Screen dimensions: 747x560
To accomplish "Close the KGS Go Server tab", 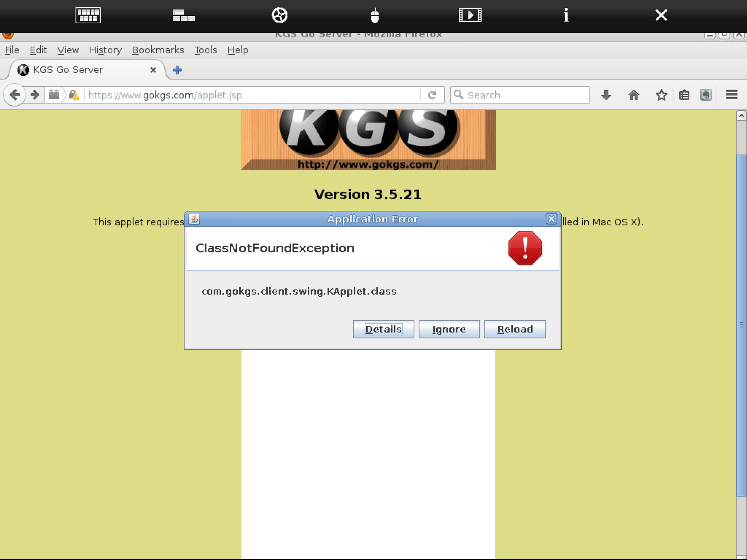I will [x=153, y=70].
